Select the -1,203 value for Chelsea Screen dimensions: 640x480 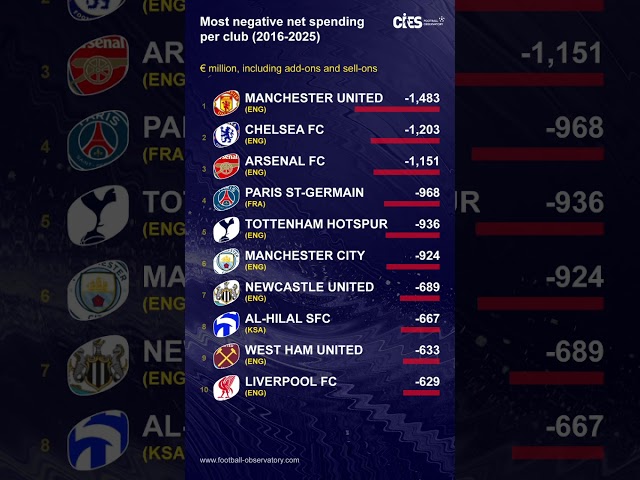[x=421, y=130]
